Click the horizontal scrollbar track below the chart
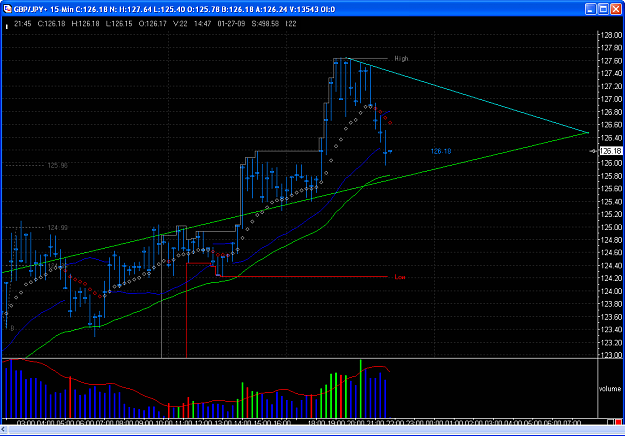 [x=315, y=430]
